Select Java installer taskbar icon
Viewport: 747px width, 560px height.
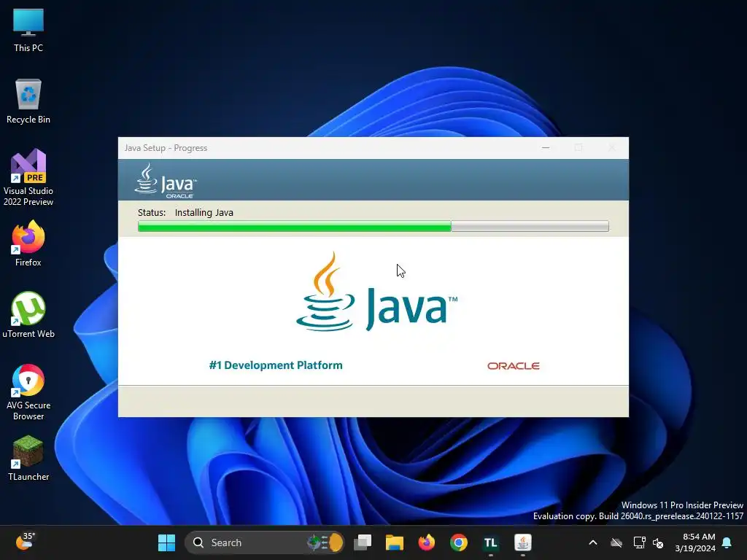(x=522, y=542)
